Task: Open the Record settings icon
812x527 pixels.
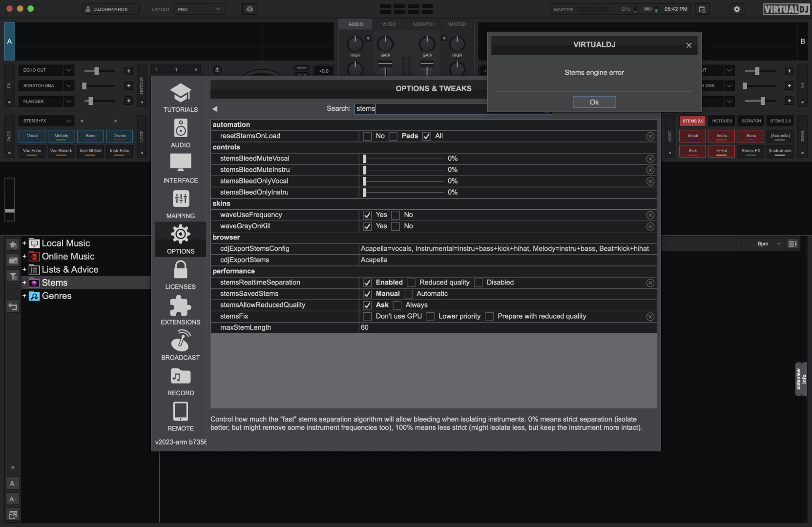Action: pos(180,377)
